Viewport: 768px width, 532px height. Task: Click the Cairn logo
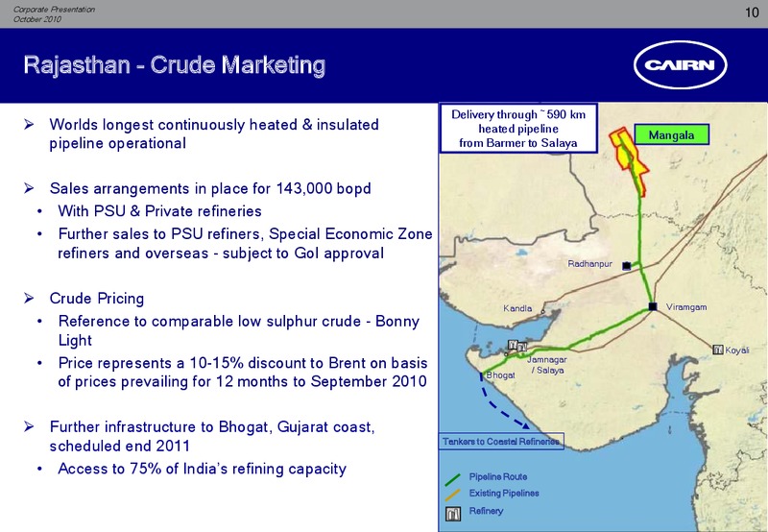[681, 64]
